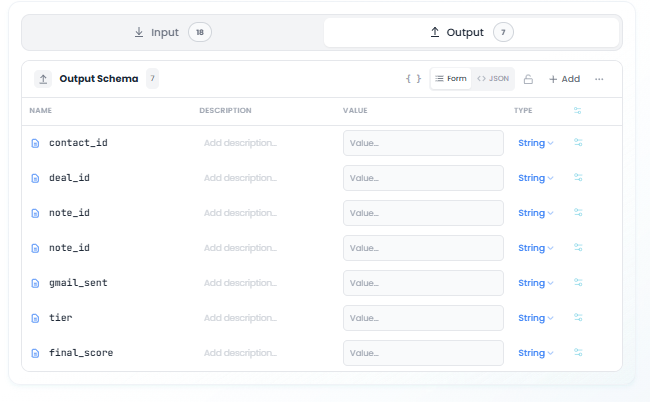Viewport: 650px width, 402px height.
Task: Click Add description for contact_id
Action: [240, 143]
